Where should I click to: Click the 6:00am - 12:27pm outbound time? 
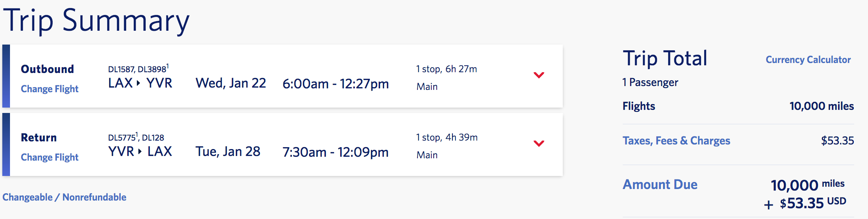(x=336, y=84)
